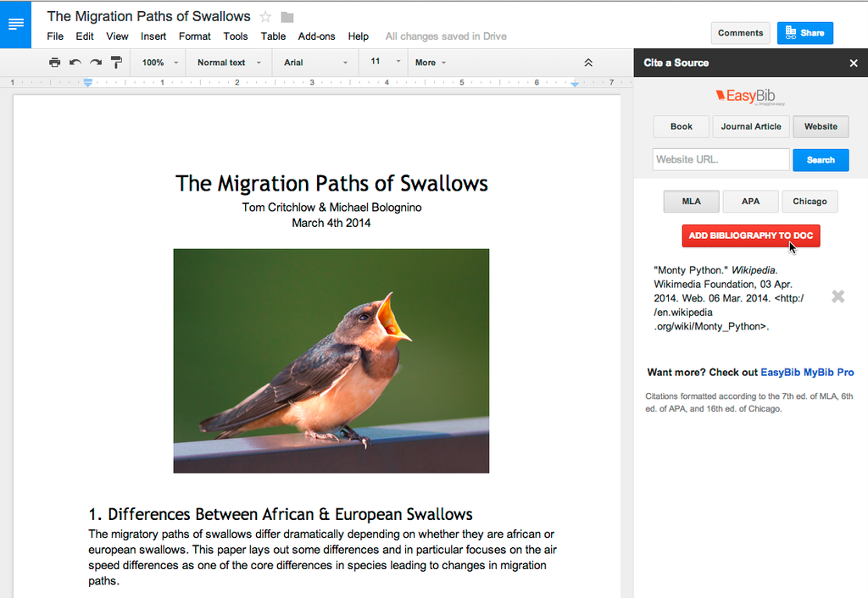Click the redo arrow icon

coord(96,63)
